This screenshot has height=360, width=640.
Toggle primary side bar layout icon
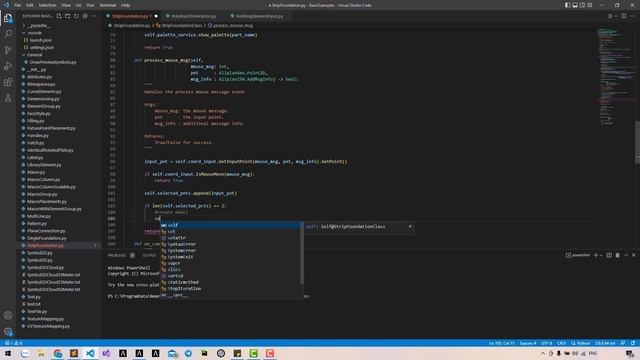click(x=567, y=5)
